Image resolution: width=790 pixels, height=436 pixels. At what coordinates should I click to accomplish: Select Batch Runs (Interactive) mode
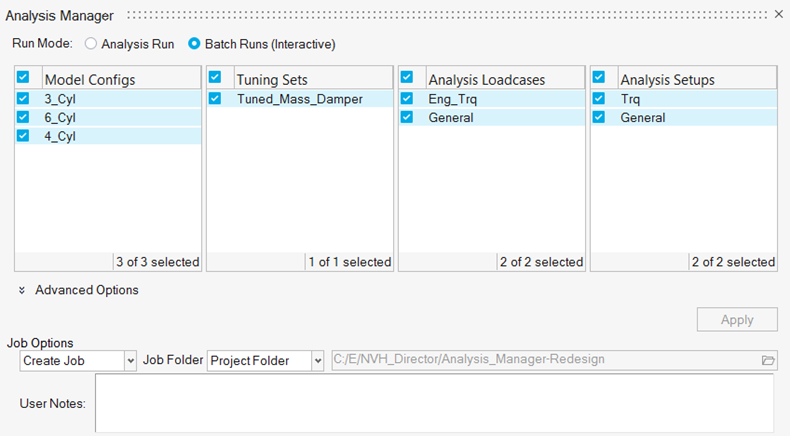196,44
